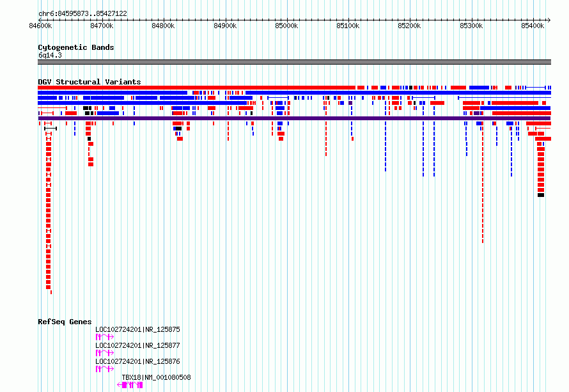569x392 pixels.
Task: Click the magenta TBX18 gene model glyph
Action: [130, 385]
